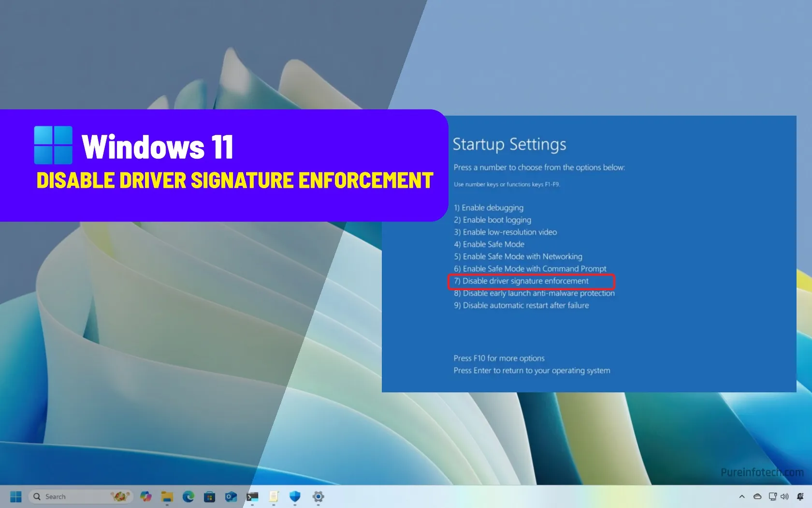Image resolution: width=812 pixels, height=508 pixels.
Task: Select '7) Disable driver signature enforcement'
Action: click(x=521, y=281)
